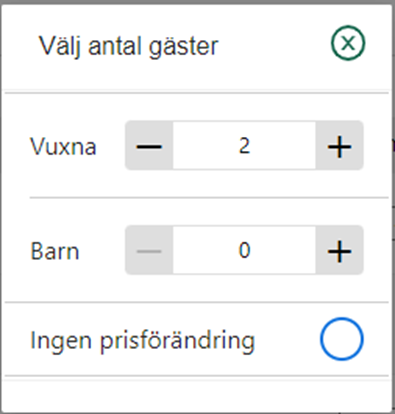Click the greyed-out minus icon for Barn
This screenshot has height=414, width=395.
coord(149,250)
